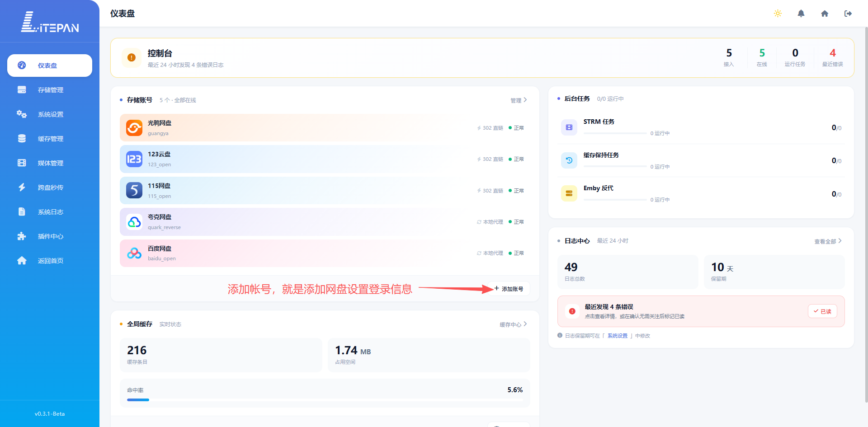Click the Emby 反代 progress bar
The image size is (868, 427).
[x=615, y=200]
